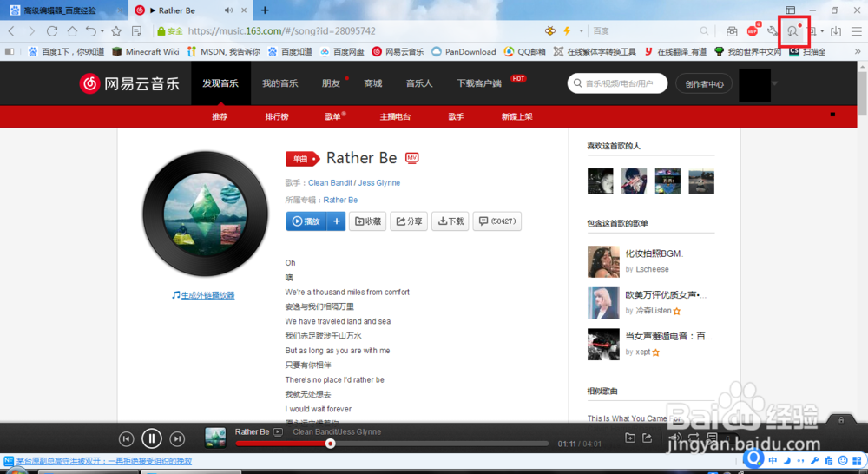Click the player bar album thumbnail
Viewport: 868px width, 474px height.
[215, 438]
